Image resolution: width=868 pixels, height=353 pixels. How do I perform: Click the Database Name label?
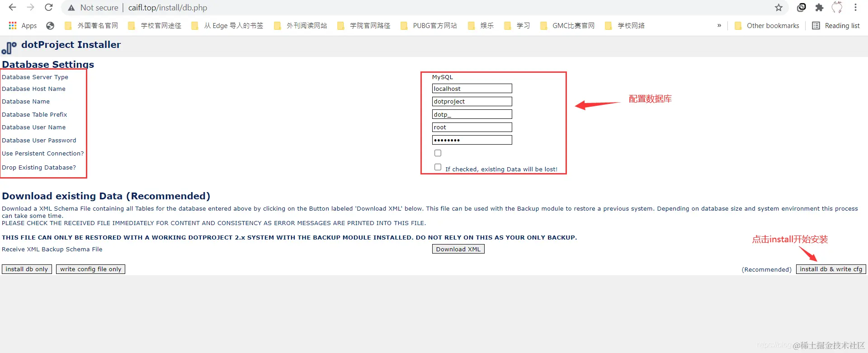click(x=26, y=102)
